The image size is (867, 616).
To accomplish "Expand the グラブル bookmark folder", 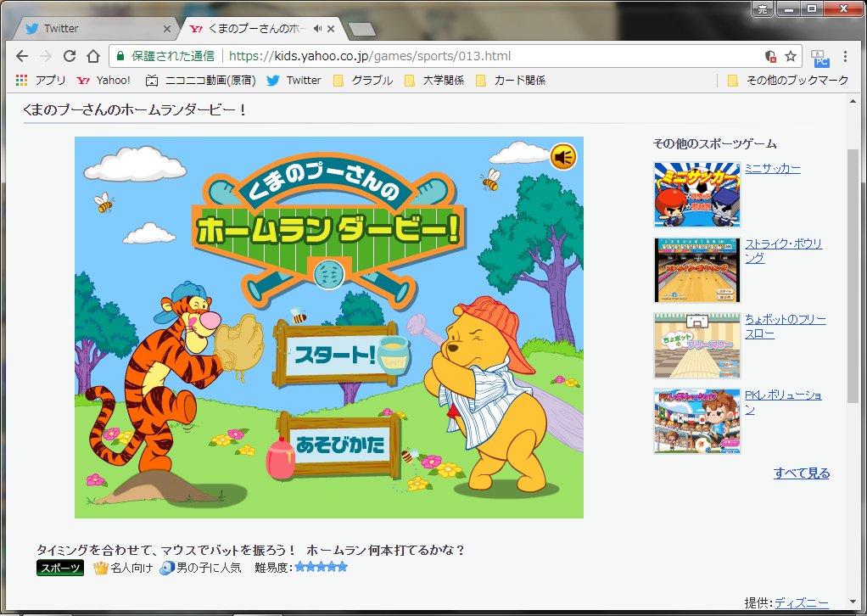I will (363, 80).
